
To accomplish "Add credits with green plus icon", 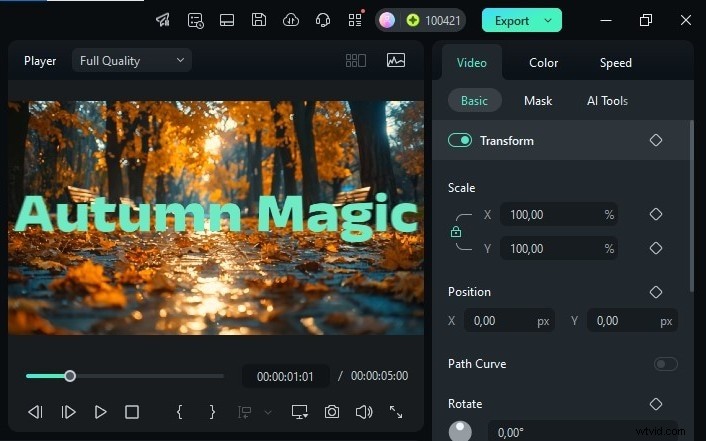I will point(412,20).
